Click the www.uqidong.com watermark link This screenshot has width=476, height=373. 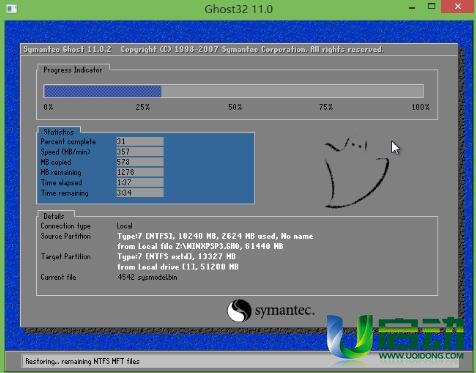[x=421, y=356]
